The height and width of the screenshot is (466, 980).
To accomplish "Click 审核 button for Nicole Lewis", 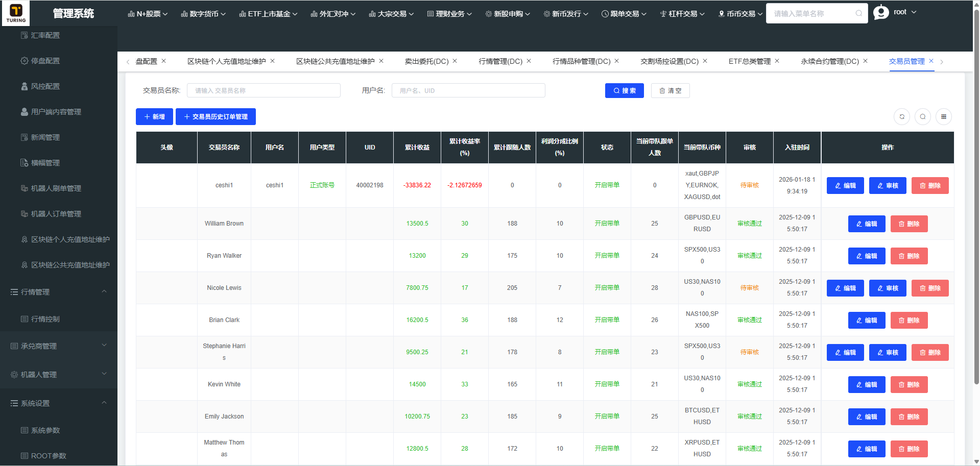I will pyautogui.click(x=887, y=288).
